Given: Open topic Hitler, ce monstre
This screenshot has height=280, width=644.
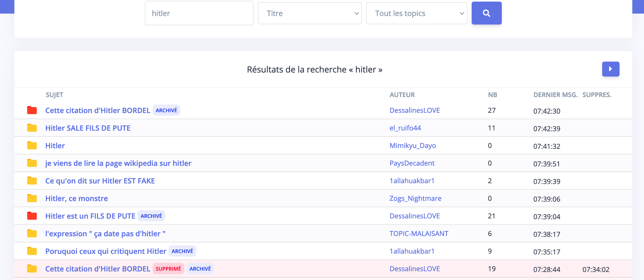Looking at the screenshot, I should click(76, 198).
